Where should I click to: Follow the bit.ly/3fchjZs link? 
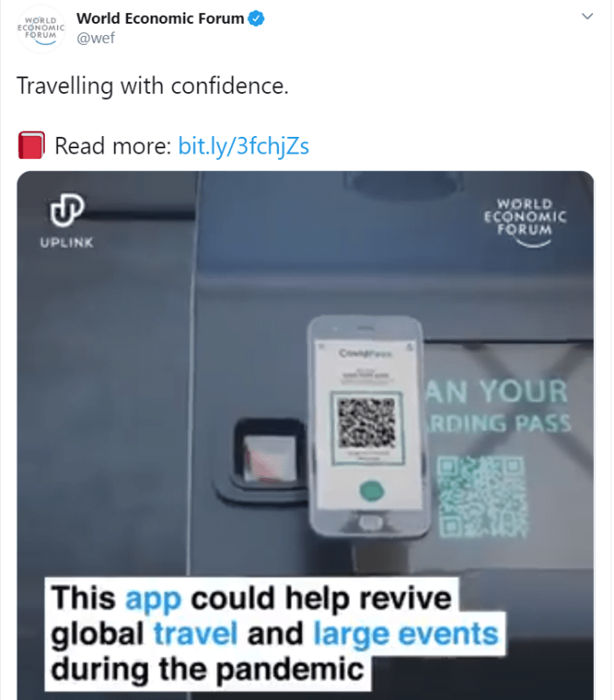243,146
